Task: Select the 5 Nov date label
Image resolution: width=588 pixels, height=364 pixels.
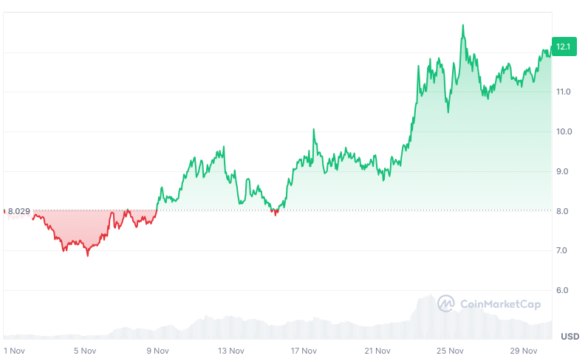Action: pyautogui.click(x=85, y=351)
